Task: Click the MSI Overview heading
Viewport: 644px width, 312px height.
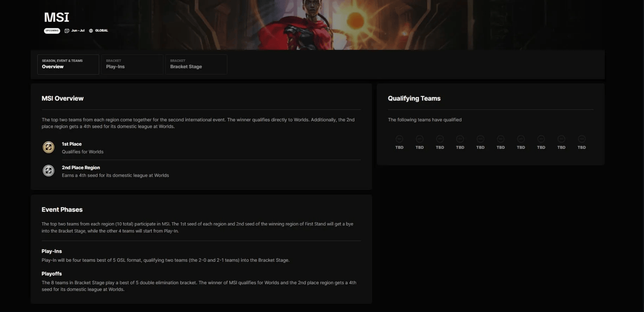Action: pos(63,98)
